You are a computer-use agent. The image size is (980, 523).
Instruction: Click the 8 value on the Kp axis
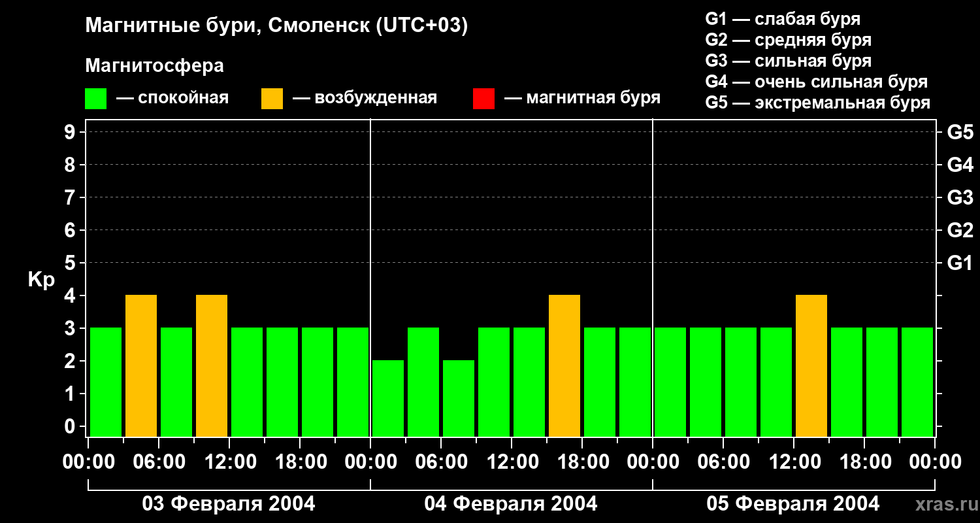(x=71, y=165)
